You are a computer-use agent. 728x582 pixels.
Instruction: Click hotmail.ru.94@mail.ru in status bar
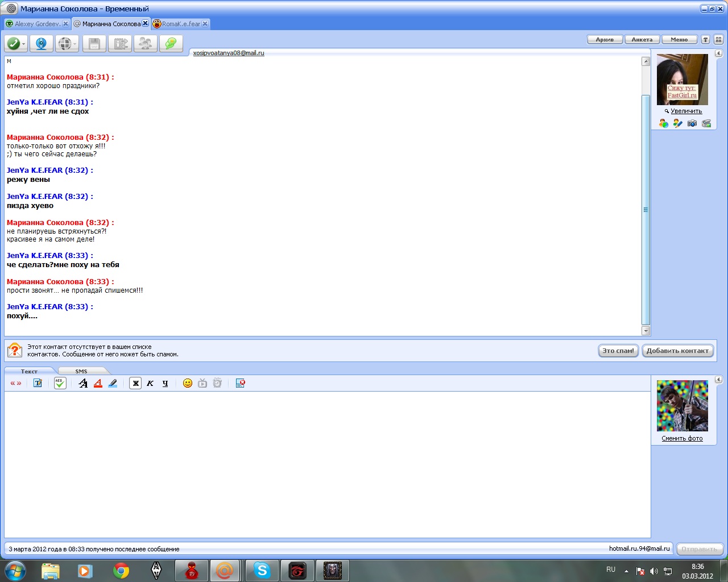click(x=639, y=548)
